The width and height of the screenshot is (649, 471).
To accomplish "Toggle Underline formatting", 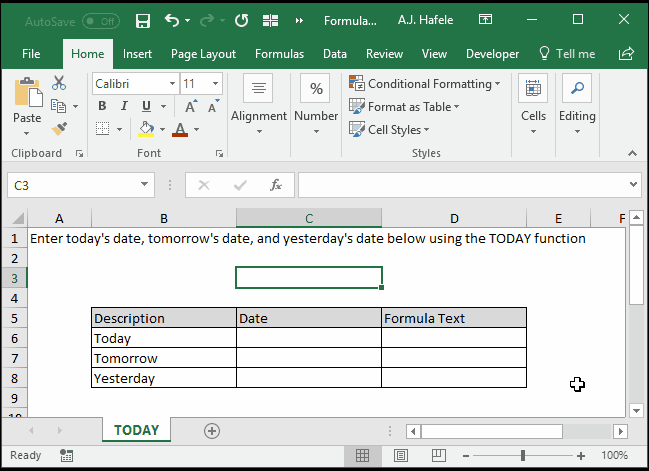I will (x=146, y=106).
